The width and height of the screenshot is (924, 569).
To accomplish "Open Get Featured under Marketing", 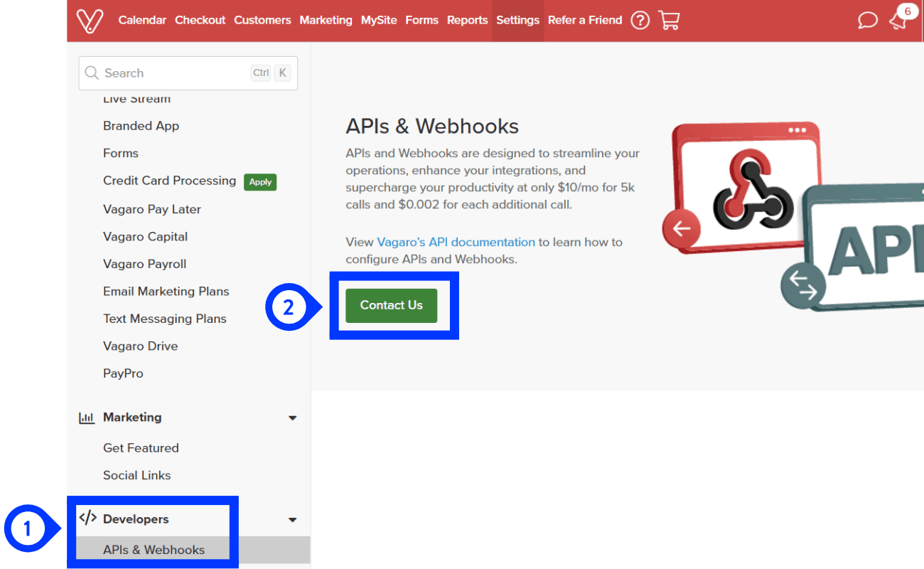I will [141, 447].
